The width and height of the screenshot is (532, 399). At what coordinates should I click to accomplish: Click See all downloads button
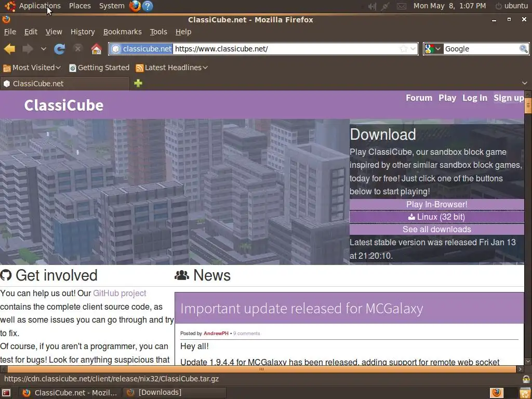(436, 229)
